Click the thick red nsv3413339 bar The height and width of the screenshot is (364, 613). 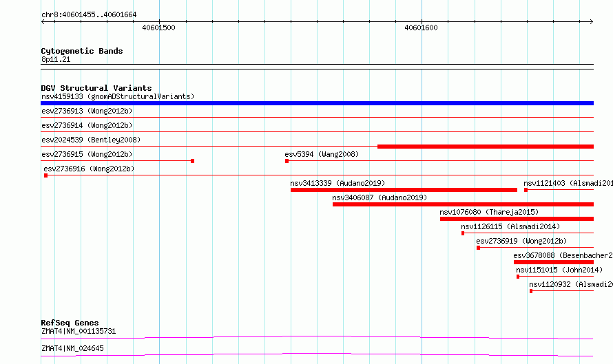[x=404, y=190]
